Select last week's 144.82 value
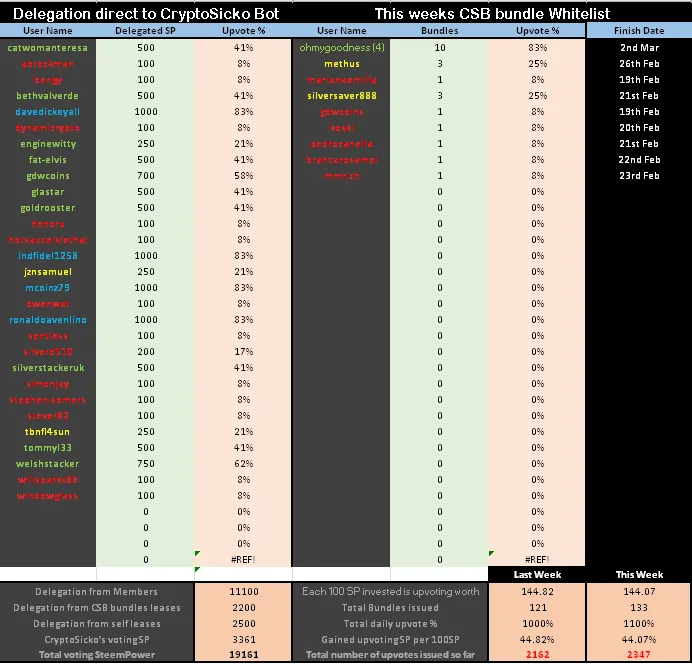The height and width of the screenshot is (664, 692). pos(538,592)
